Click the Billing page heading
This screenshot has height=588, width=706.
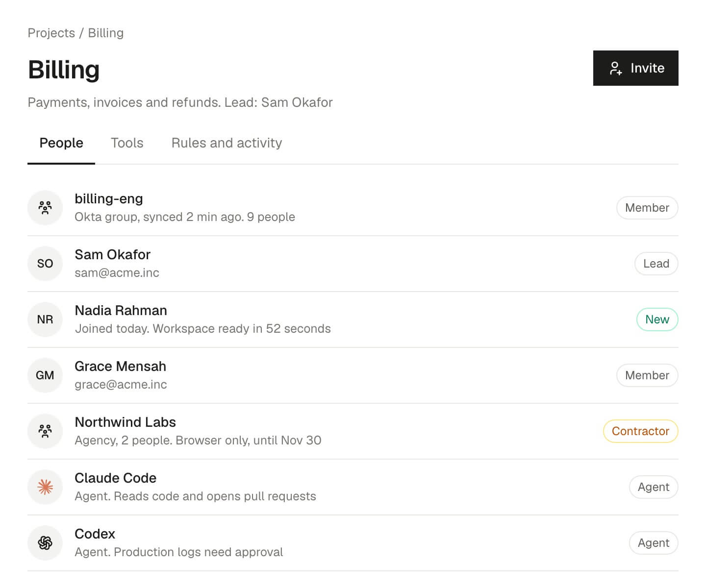64,69
